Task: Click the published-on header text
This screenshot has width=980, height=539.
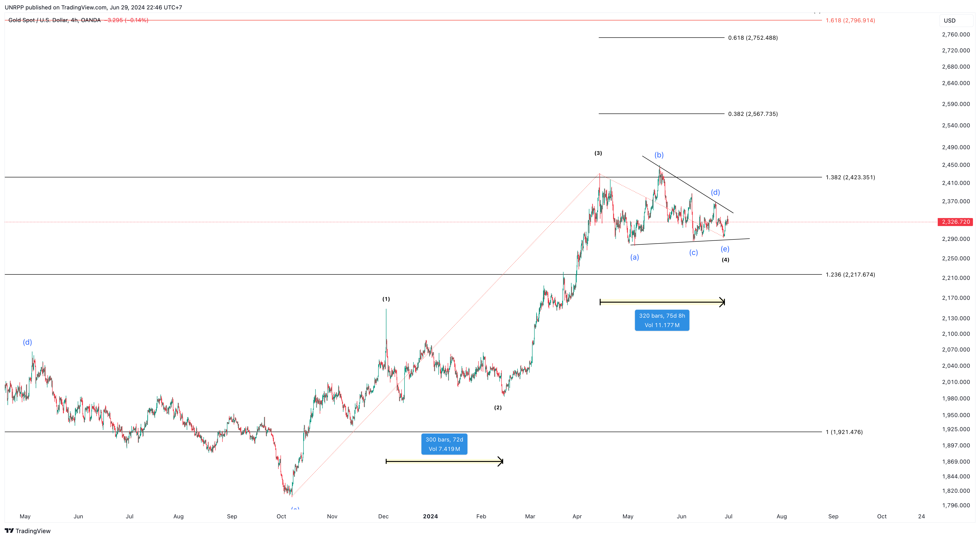Action: [x=93, y=7]
